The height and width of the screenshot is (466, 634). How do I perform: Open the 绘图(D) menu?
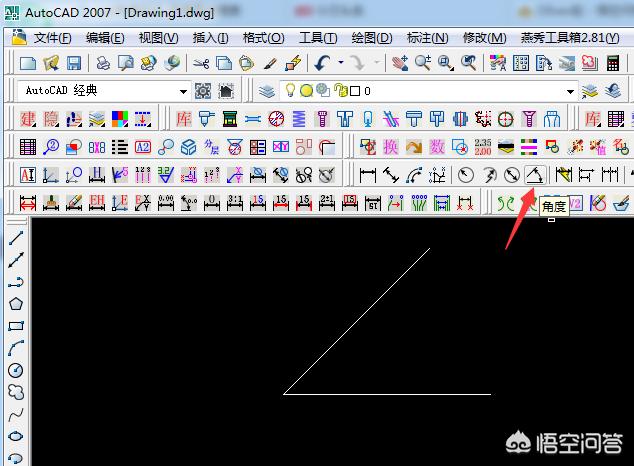(372, 38)
